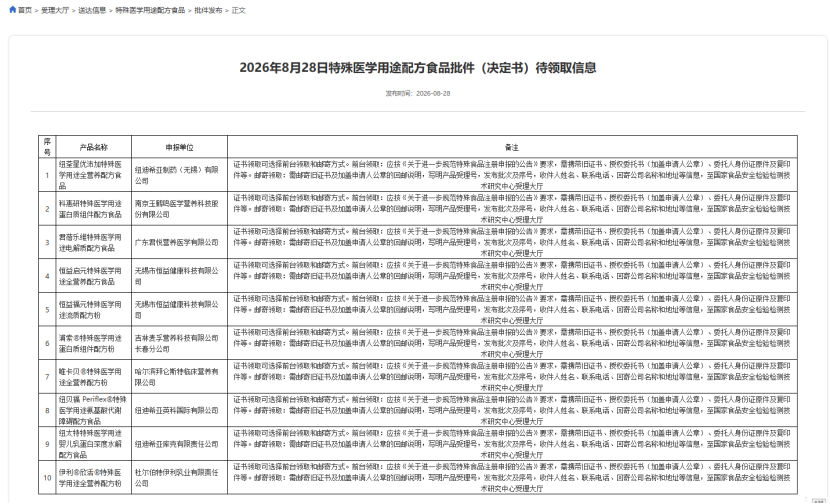830x504 pixels.
Task: Click product name cell starting 君蓓乐维
Action: 94,242
